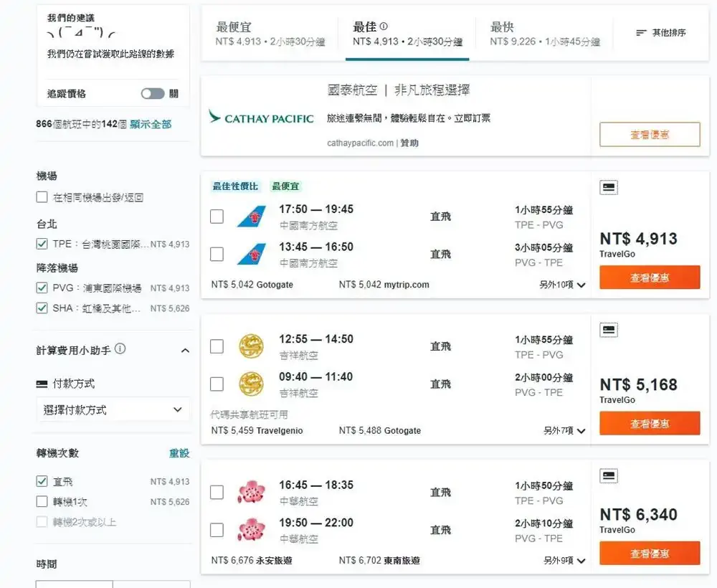The image size is (717, 588).
Task: Select the 16:45 — 18:35 flight checkbox
Action: pos(217,492)
